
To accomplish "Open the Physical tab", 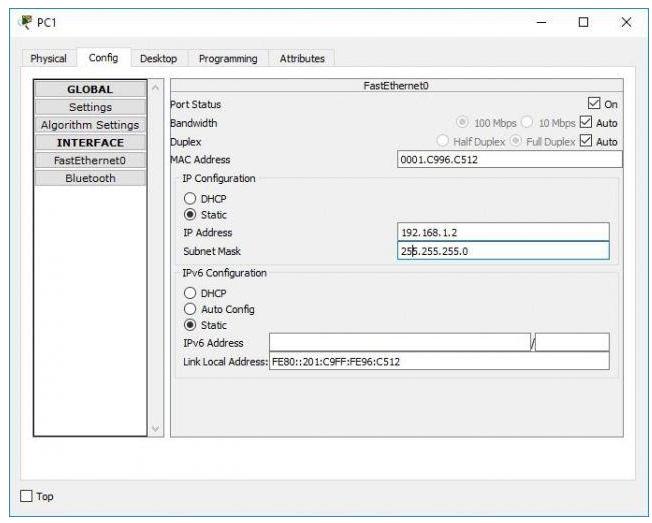I will (49, 59).
